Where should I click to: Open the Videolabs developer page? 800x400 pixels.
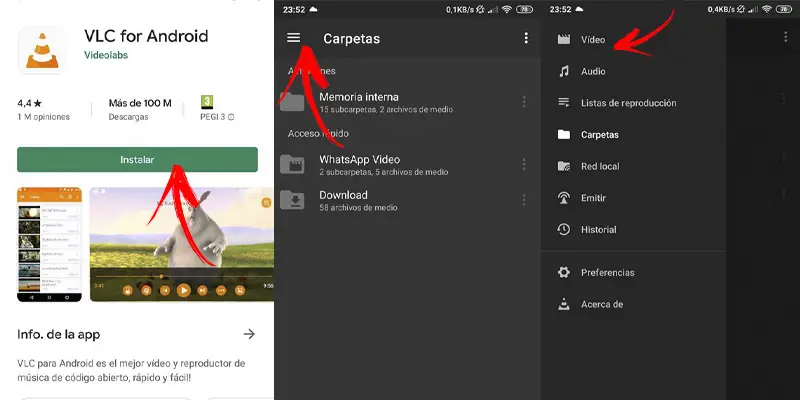[106, 55]
